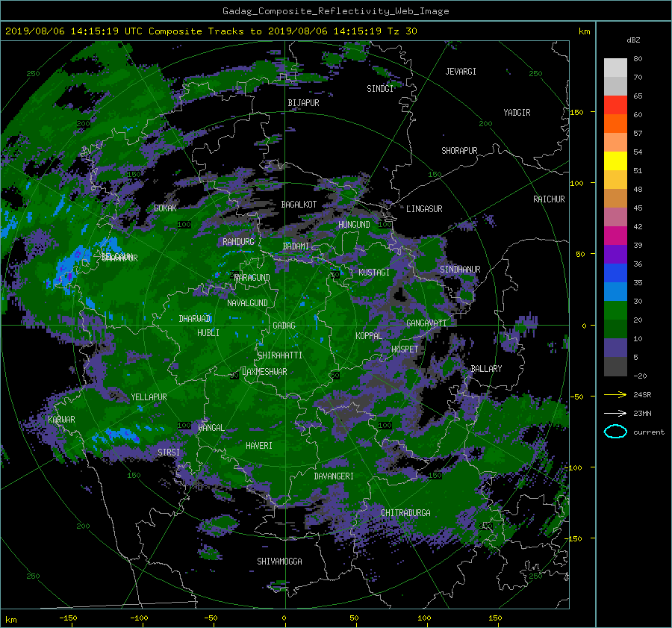Image resolution: width=672 pixels, height=628 pixels.
Task: Select the magenta 42 dBZ legend swatch
Action: 615,235
